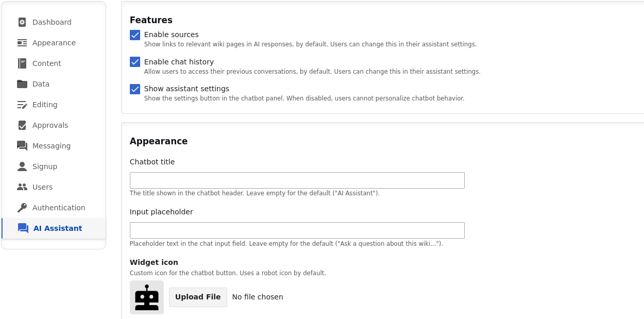
Task: Select the Users icon in the sidebar
Action: point(22,187)
